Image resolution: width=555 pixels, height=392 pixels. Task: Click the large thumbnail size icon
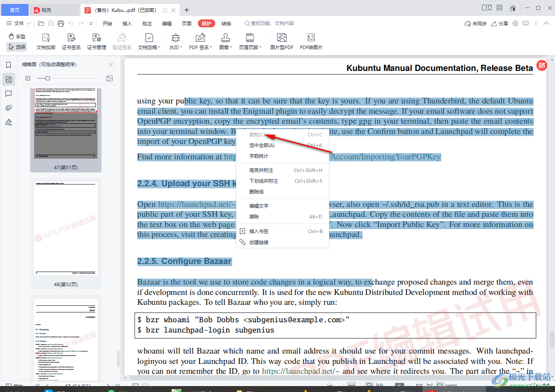(109, 78)
